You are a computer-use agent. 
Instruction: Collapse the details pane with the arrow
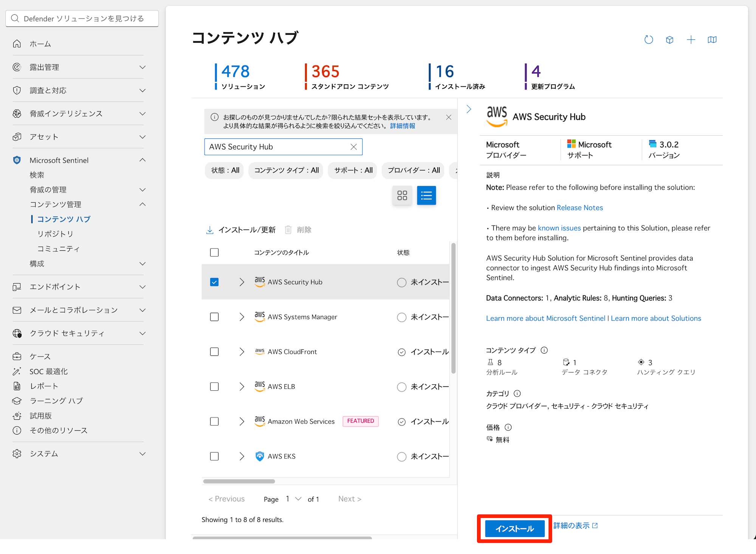(x=469, y=109)
